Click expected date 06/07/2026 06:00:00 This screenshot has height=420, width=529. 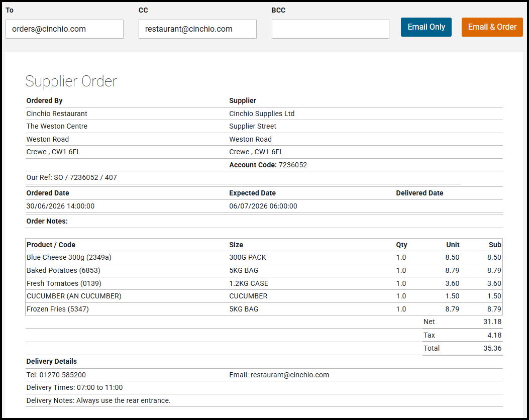pyautogui.click(x=263, y=206)
